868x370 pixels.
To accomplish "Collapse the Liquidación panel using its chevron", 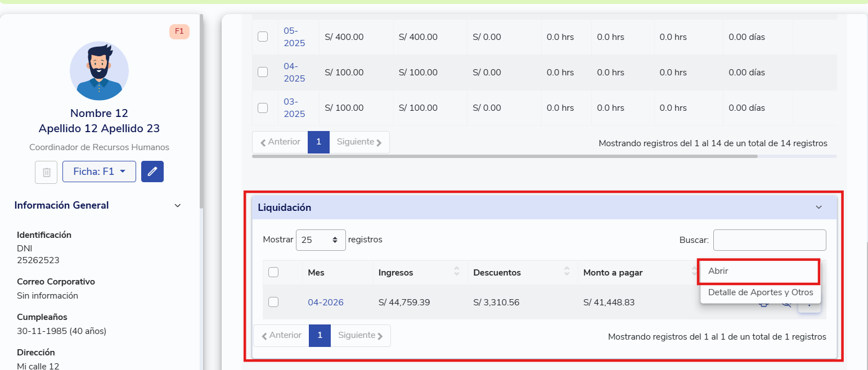I will (x=818, y=207).
